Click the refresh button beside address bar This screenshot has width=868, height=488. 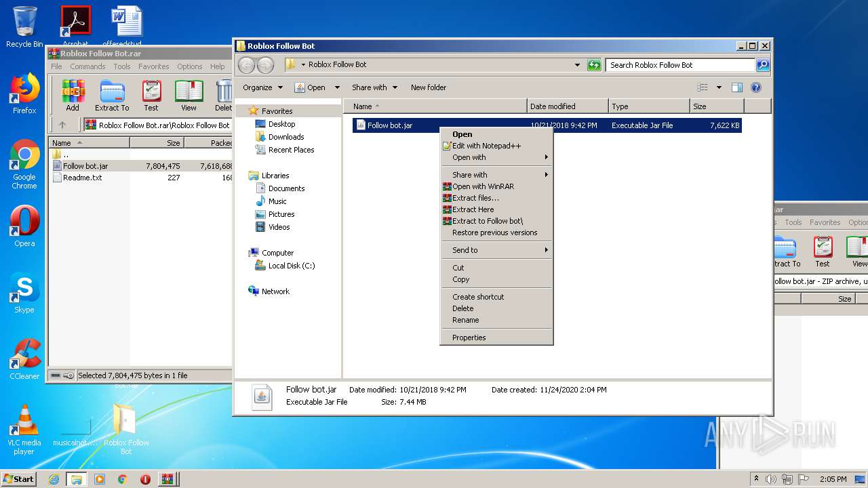(x=594, y=65)
